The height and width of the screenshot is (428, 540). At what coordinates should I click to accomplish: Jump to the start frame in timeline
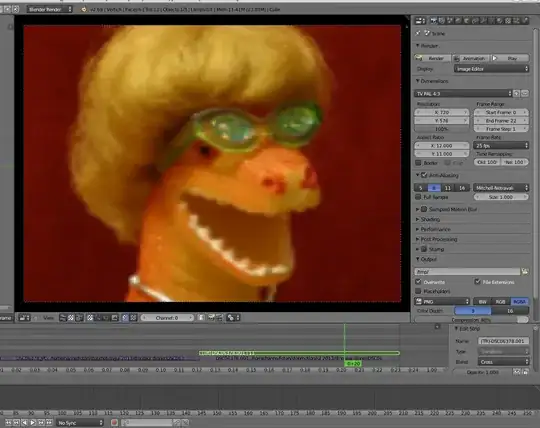[x=8, y=422]
